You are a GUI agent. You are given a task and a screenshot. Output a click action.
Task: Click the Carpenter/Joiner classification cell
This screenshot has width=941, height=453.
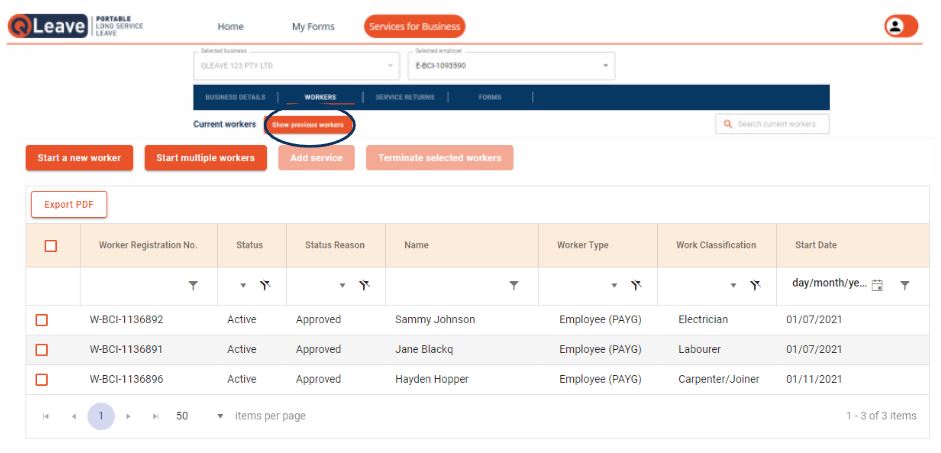718,379
